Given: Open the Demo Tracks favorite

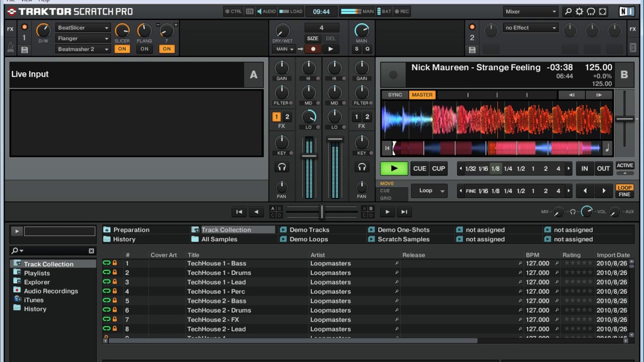Looking at the screenshot, I should [309, 230].
